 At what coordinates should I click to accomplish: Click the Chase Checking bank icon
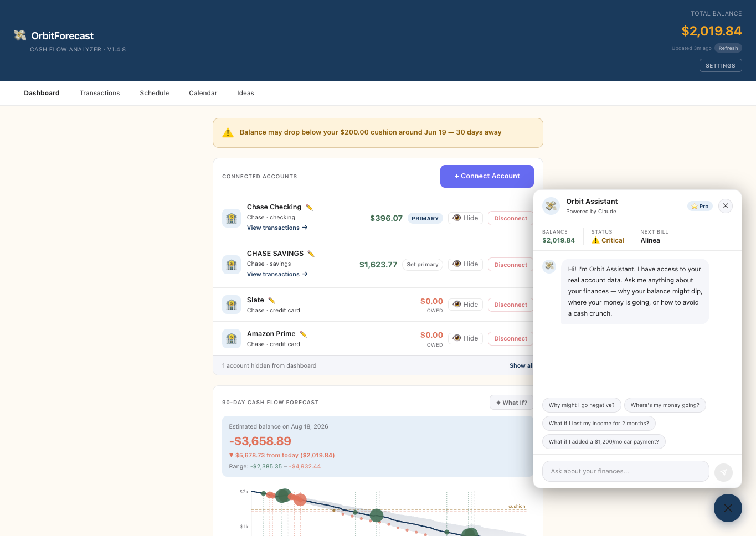232,218
